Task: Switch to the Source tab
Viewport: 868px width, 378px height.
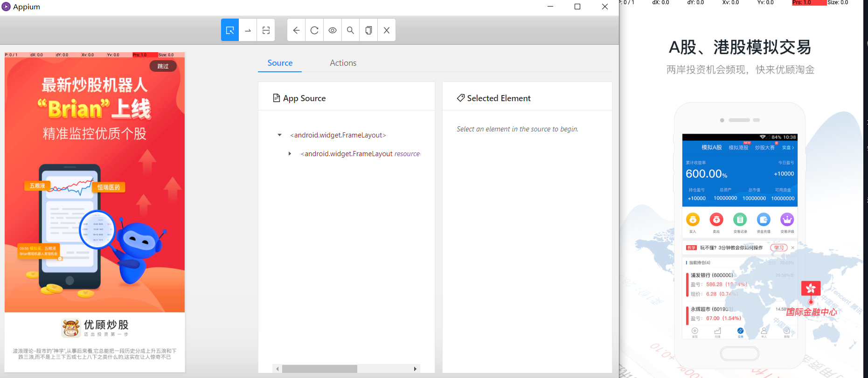Action: click(x=280, y=63)
